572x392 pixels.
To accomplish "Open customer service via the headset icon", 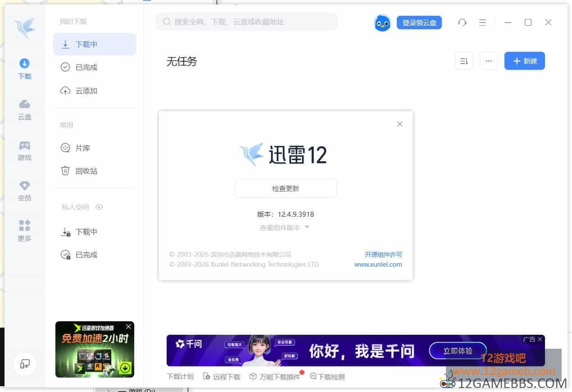I will click(x=462, y=23).
